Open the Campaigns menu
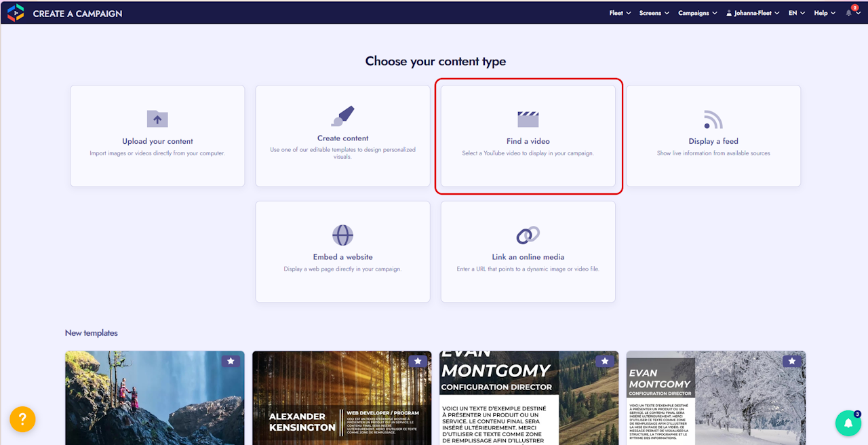 698,13
